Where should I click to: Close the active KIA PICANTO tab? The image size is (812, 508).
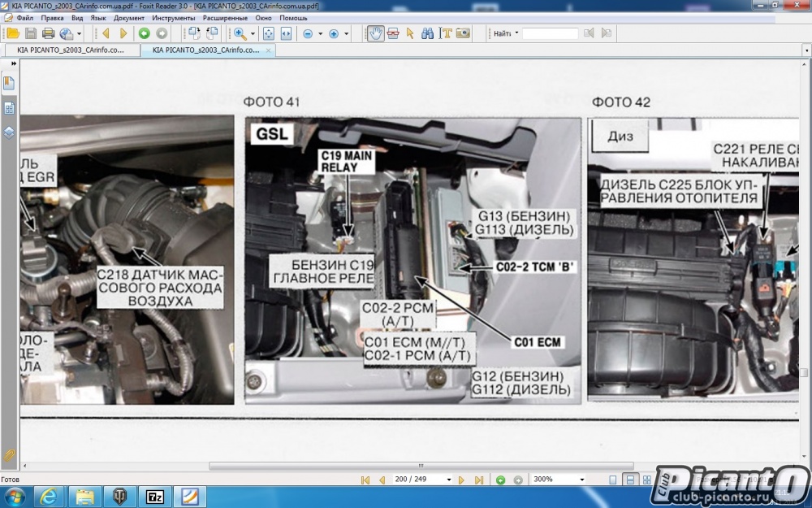click(268, 50)
